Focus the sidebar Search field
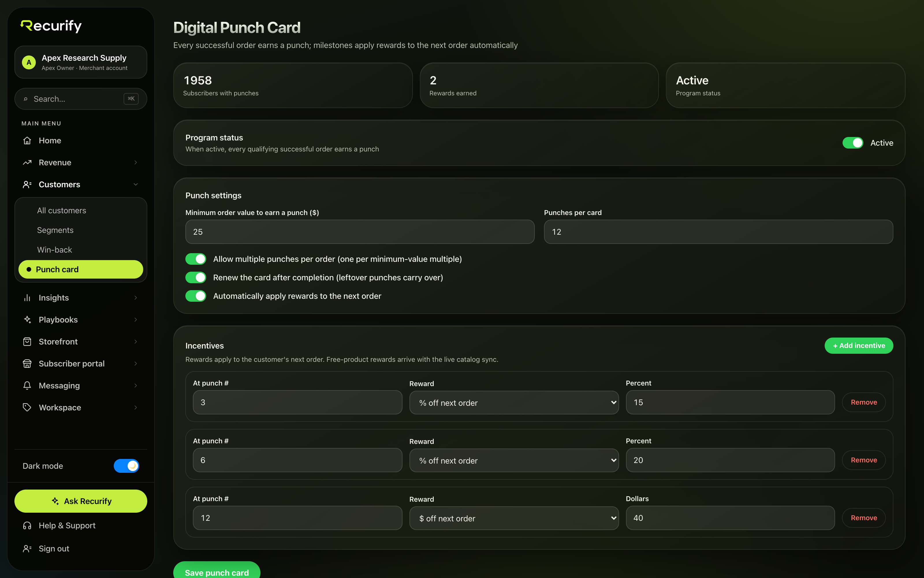This screenshot has height=578, width=924. pyautogui.click(x=81, y=99)
